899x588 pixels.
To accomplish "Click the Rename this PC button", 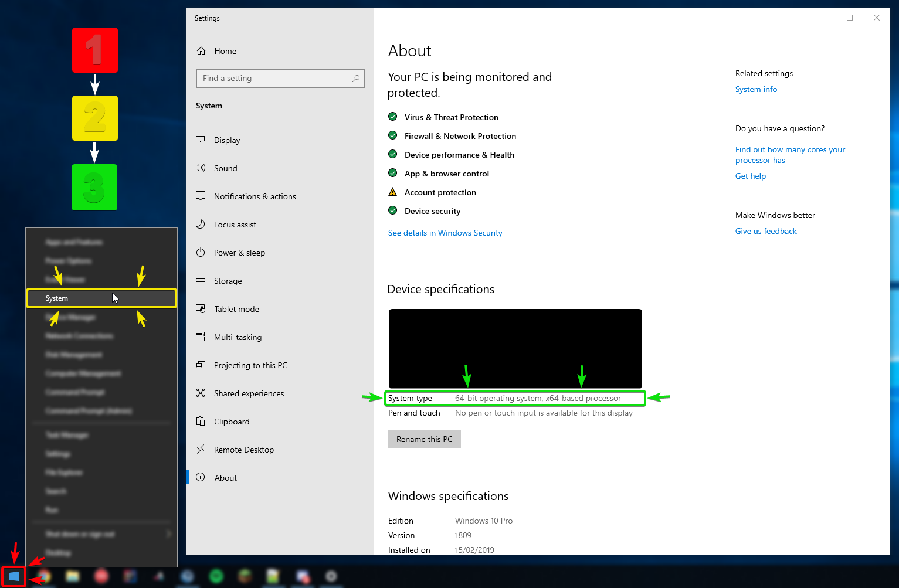I will click(424, 439).
